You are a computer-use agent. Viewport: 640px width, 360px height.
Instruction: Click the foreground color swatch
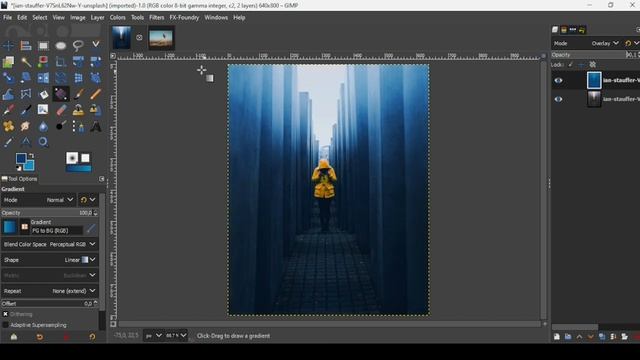point(20,158)
